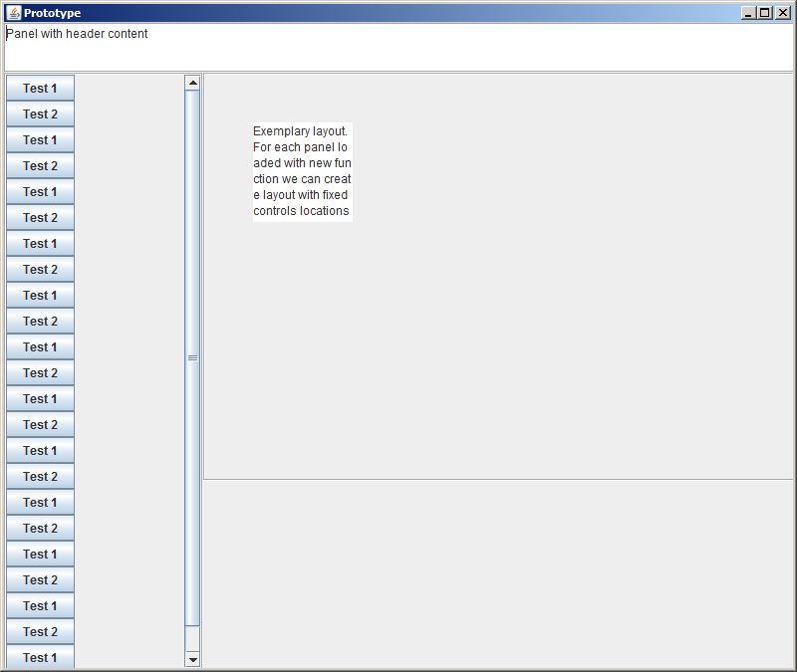Click the Java coffee cup icon on the title bar

(x=14, y=12)
